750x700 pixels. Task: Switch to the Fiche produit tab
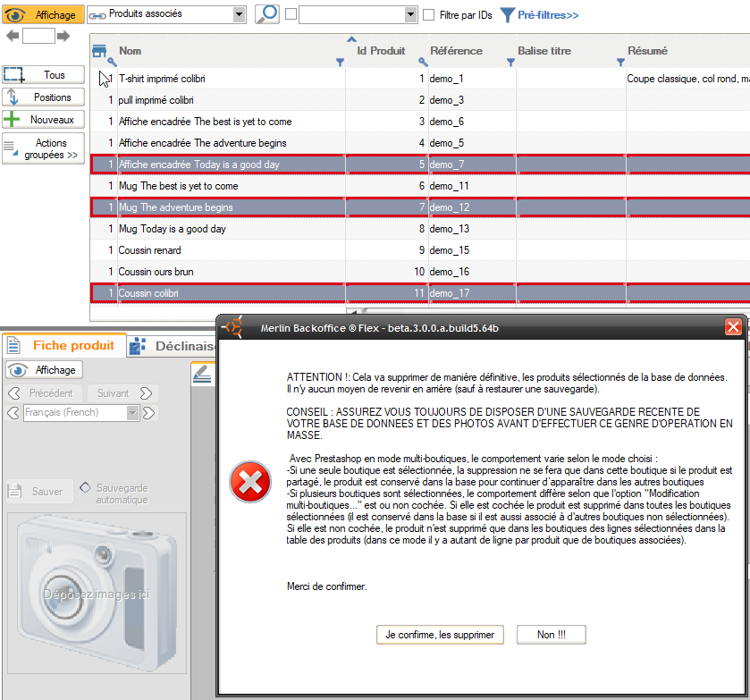tap(63, 346)
